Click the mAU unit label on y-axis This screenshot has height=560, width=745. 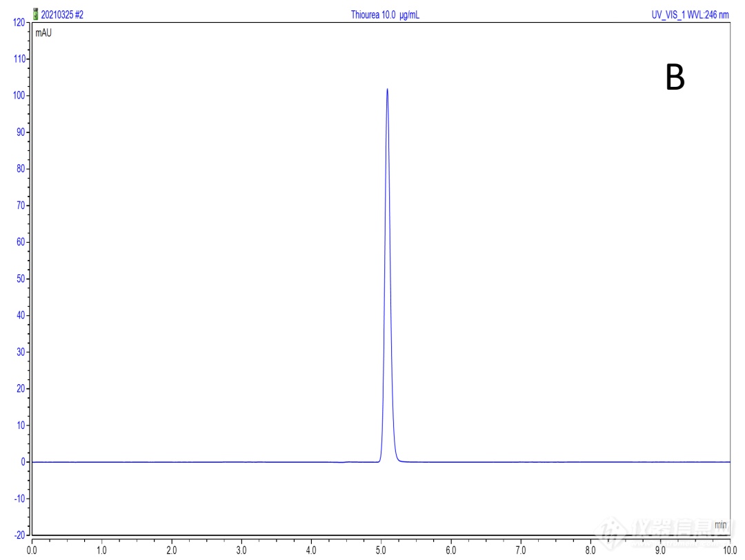(44, 32)
